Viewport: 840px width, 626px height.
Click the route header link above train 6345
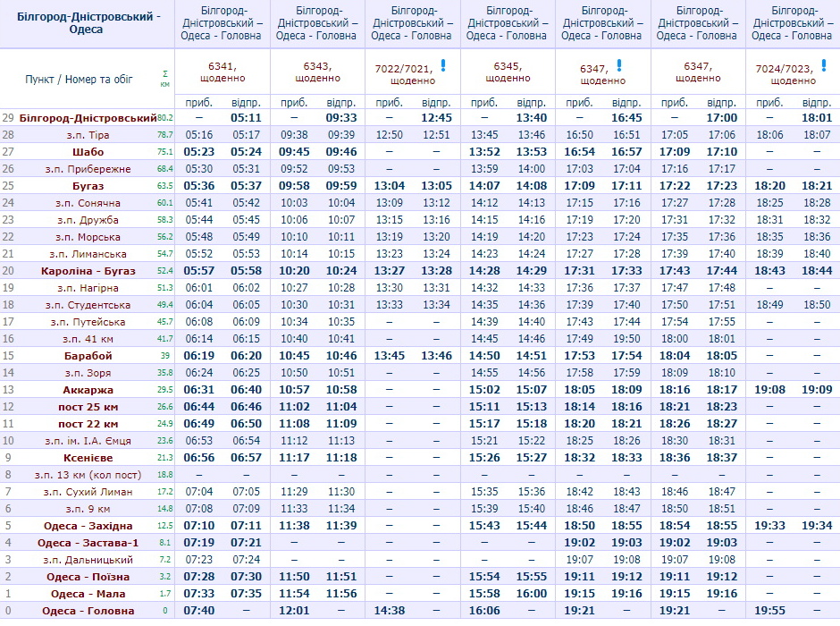(508, 23)
